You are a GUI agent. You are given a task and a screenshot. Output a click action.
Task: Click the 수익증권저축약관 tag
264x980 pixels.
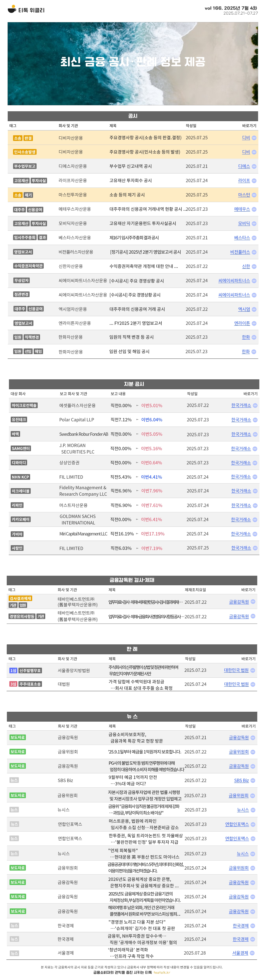pos(28,266)
